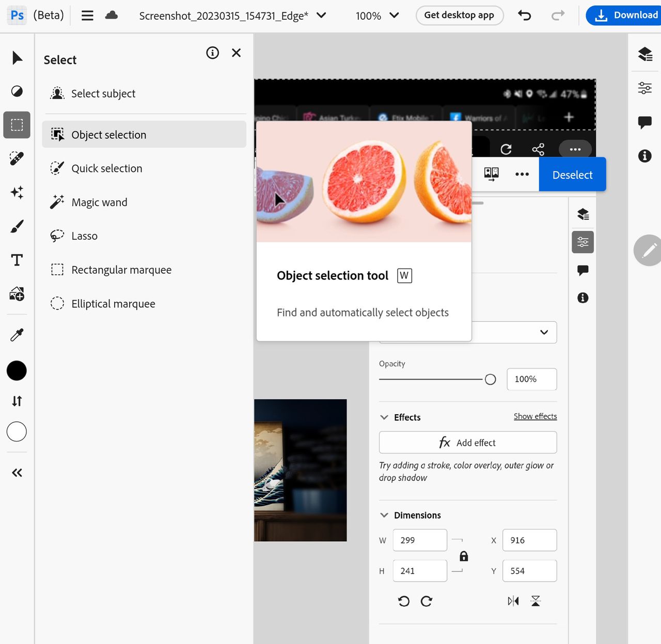Collapse the Dimensions section
This screenshot has width=661, height=644.
click(x=384, y=515)
